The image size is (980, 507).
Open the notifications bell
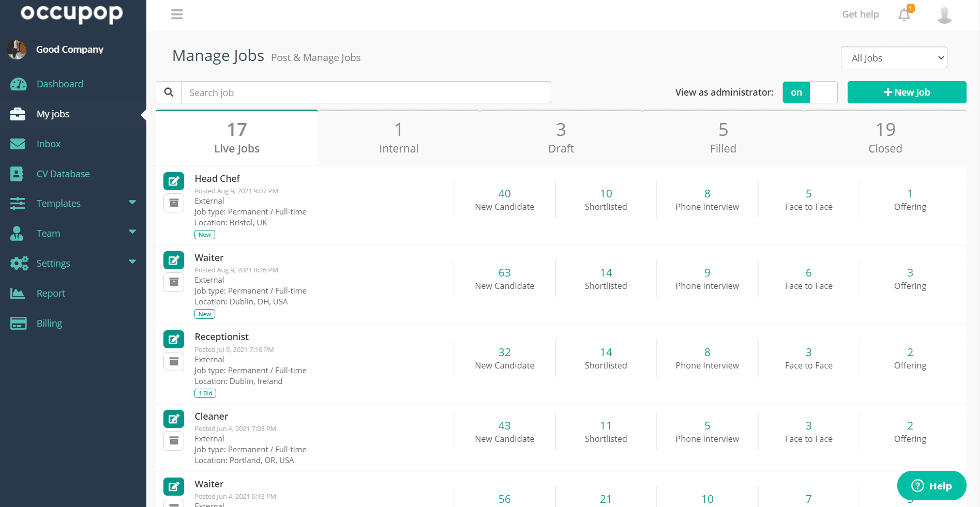click(x=903, y=14)
